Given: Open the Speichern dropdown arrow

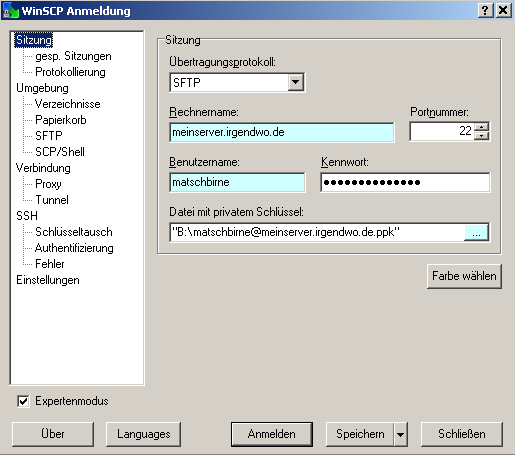Looking at the screenshot, I should [401, 434].
